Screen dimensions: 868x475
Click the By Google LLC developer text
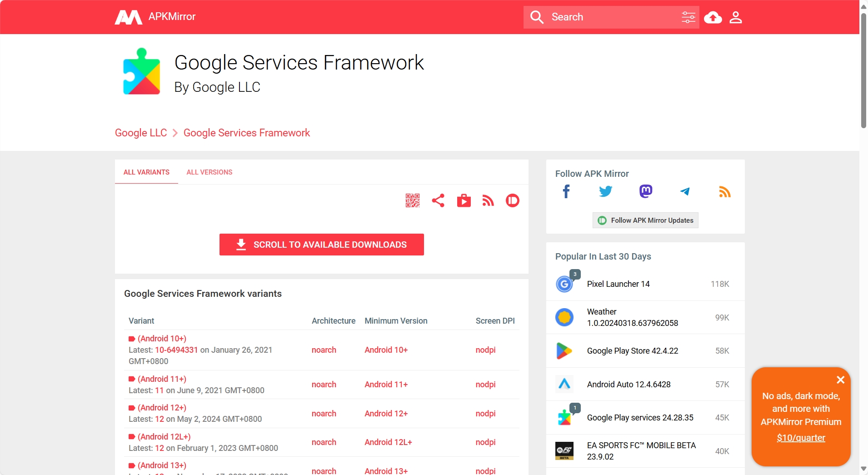pos(217,87)
